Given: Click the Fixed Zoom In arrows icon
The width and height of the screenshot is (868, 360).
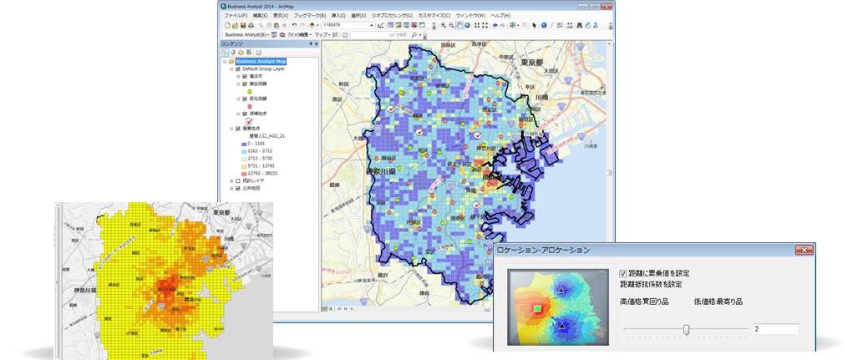Looking at the screenshot, I should (477, 26).
